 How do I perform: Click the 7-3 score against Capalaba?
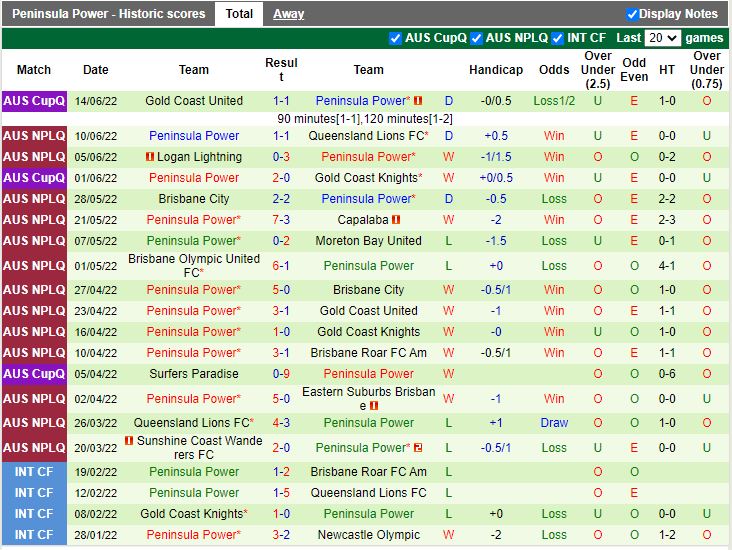(281, 220)
